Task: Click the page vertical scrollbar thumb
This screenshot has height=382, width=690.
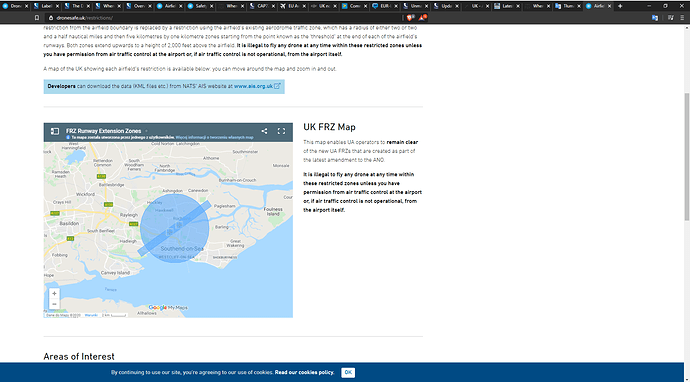Action: 687,157
